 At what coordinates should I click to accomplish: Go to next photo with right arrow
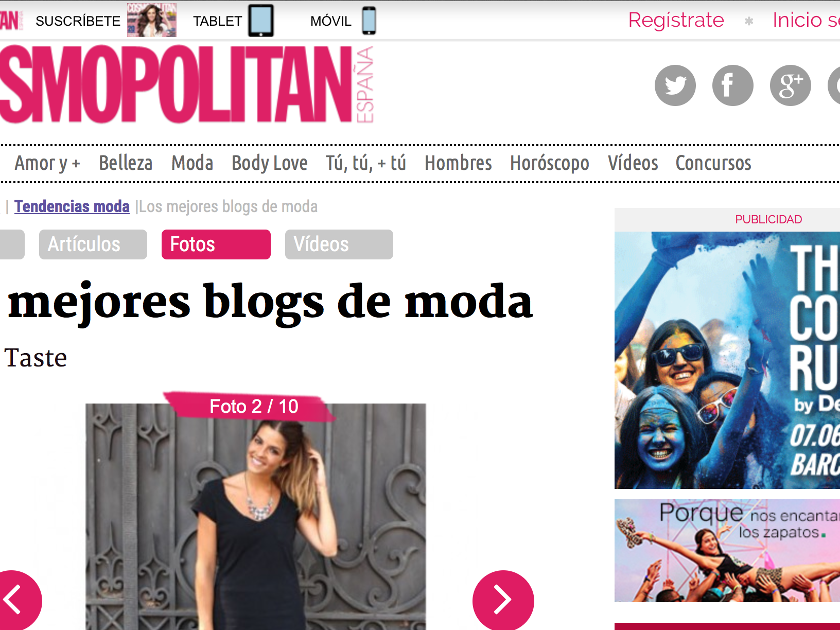click(503, 600)
